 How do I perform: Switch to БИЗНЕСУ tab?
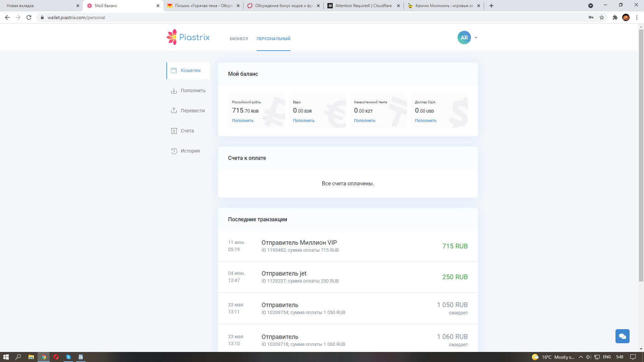[239, 39]
